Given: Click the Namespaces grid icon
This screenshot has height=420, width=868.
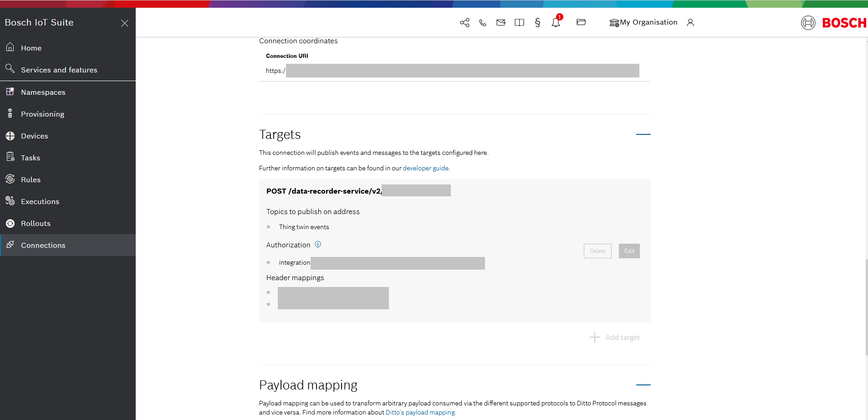Looking at the screenshot, I should [10, 92].
